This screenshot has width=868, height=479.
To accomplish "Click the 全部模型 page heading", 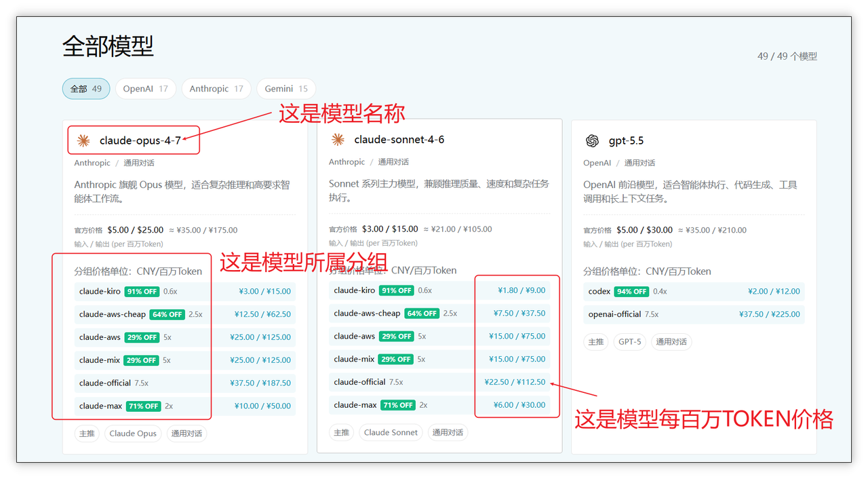I will click(x=108, y=46).
